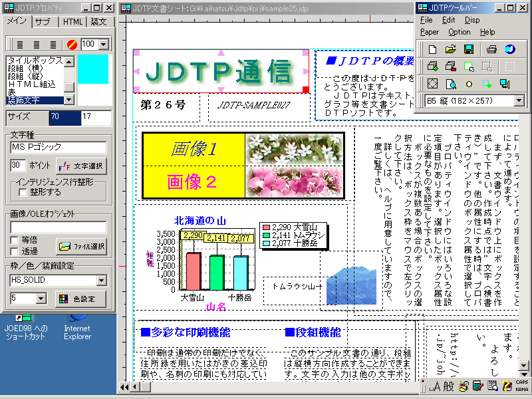
Task: Click the 色設定 color button
Action: coord(80,299)
